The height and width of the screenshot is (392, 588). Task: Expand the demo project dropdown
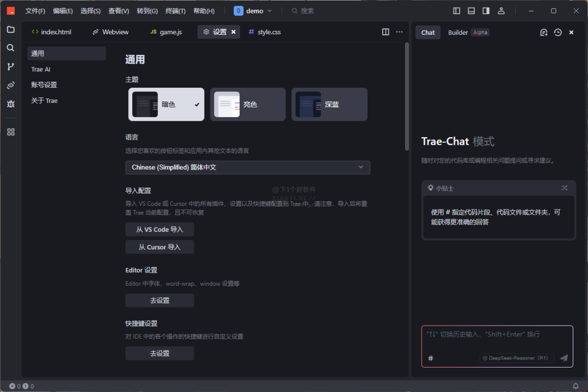(x=253, y=11)
